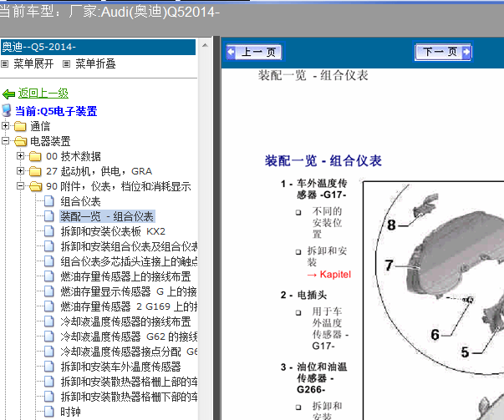This screenshot has width=504, height=420.
Task: Open 冷却液温度传感器接点分配 document
Action: tap(129, 352)
